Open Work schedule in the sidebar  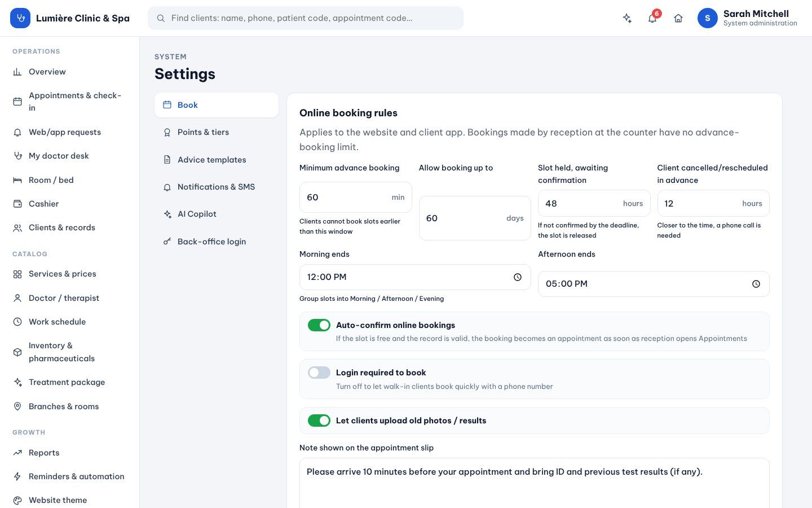coord(69,322)
